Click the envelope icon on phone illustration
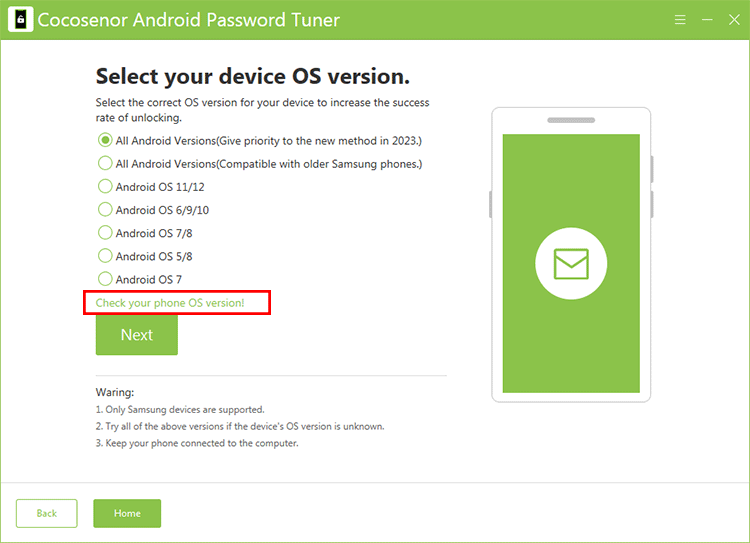The image size is (750, 543). click(x=571, y=264)
